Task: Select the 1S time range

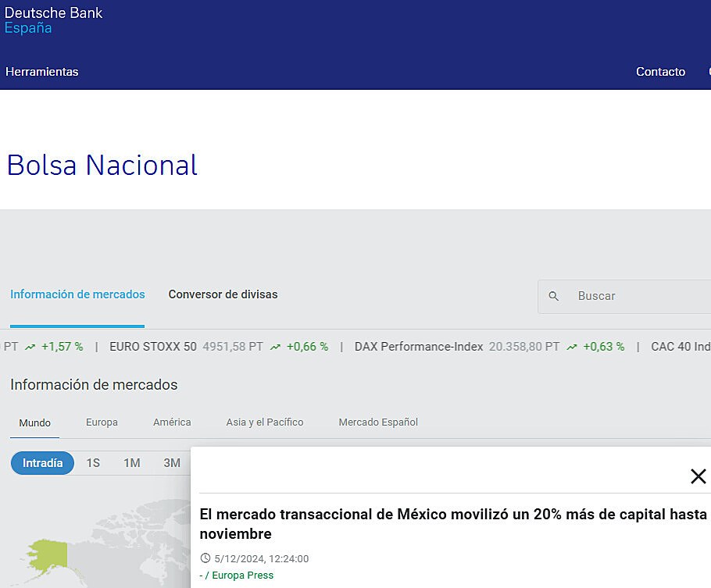Action: [x=93, y=463]
